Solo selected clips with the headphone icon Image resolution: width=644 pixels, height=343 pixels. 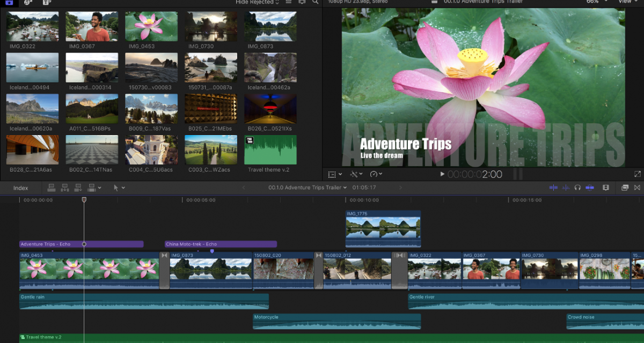coord(579,188)
